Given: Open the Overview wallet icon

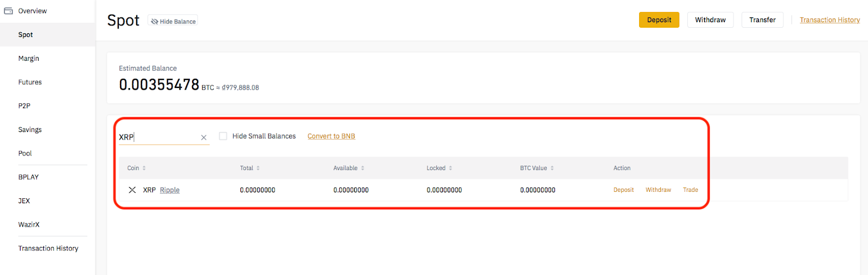Looking at the screenshot, I should 9,11.
